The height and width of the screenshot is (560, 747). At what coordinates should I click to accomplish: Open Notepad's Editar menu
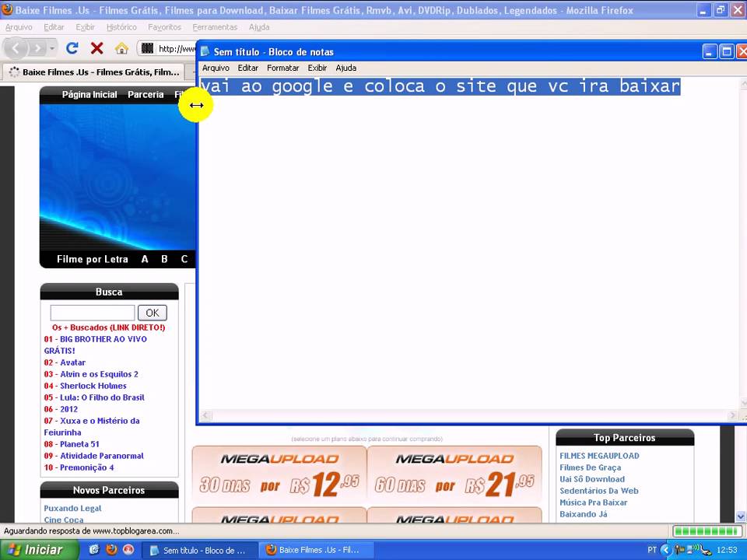(x=247, y=68)
